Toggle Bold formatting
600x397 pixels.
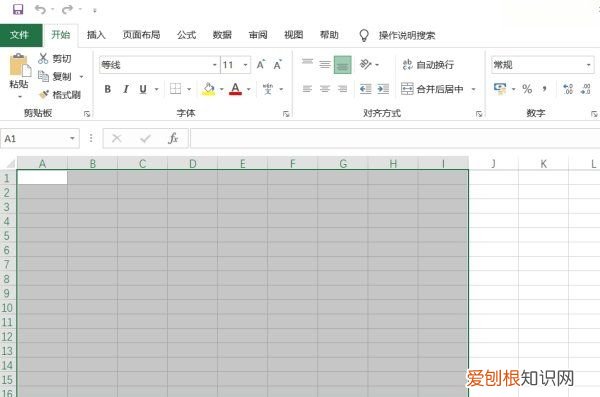[108, 89]
